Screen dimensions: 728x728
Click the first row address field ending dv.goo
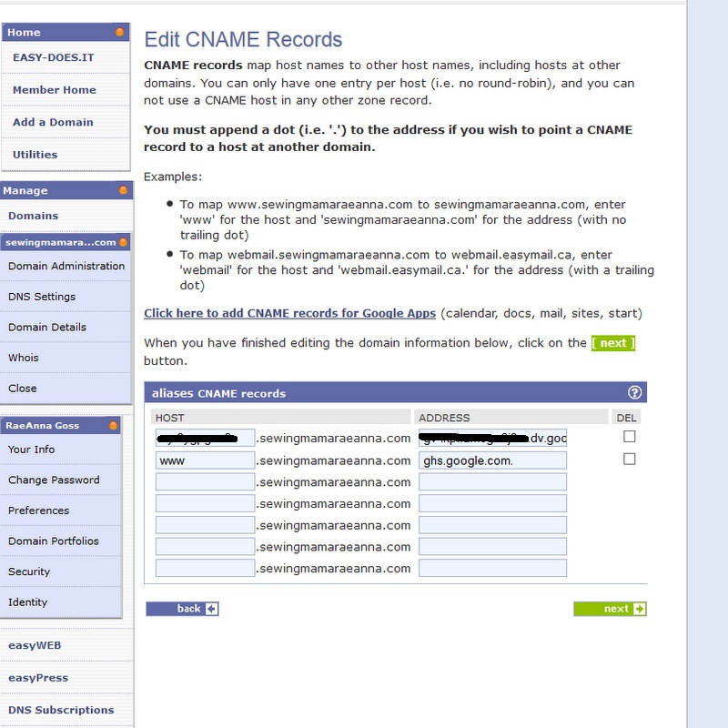click(x=492, y=438)
